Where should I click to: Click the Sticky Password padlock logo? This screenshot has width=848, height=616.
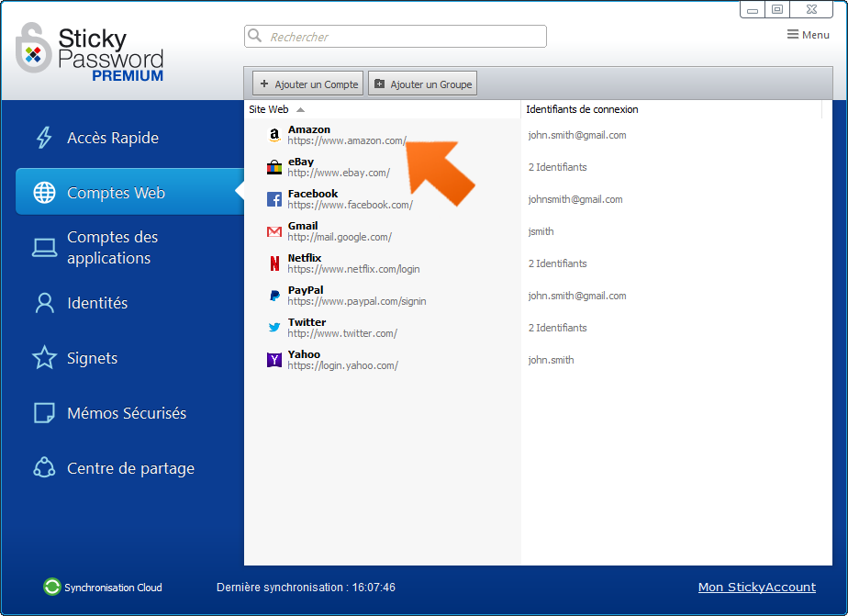click(34, 49)
